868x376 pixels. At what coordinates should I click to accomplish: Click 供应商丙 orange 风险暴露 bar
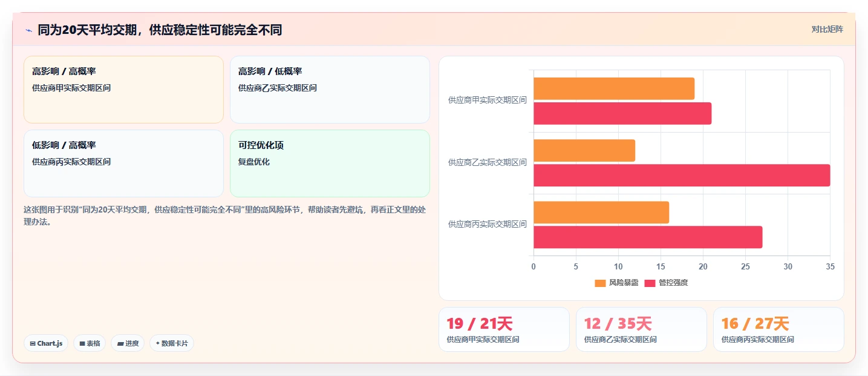coord(601,213)
